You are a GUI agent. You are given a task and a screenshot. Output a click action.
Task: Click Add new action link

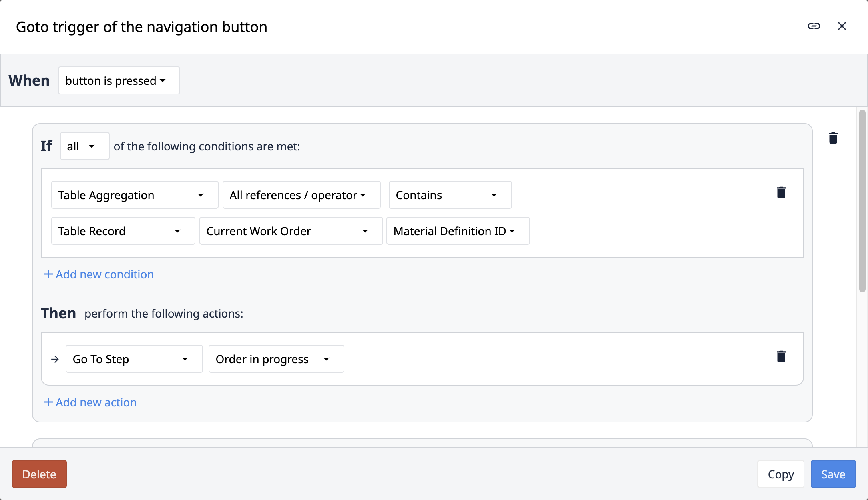(90, 402)
